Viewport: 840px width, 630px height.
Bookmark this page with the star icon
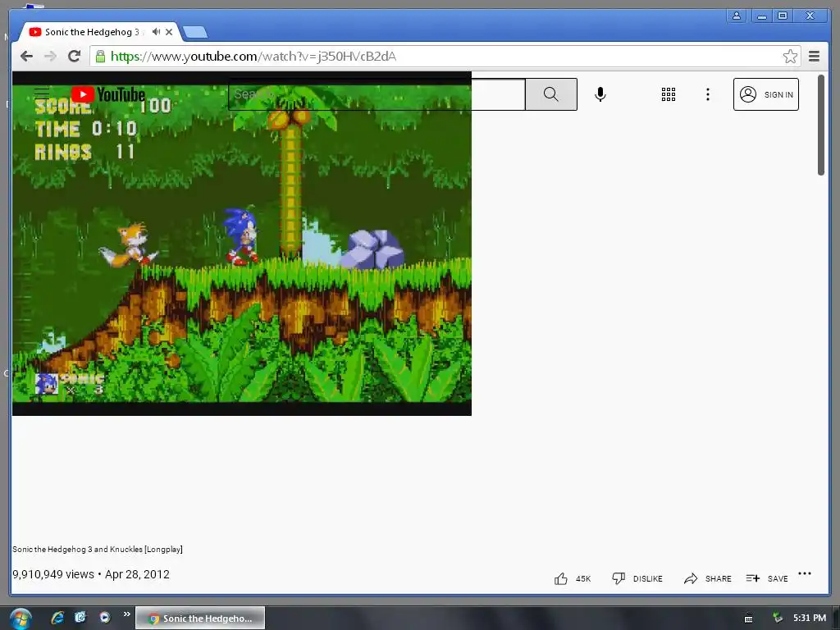[x=790, y=57]
